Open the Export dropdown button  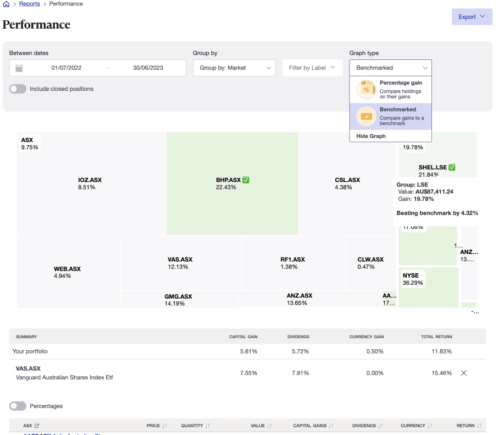tap(472, 16)
